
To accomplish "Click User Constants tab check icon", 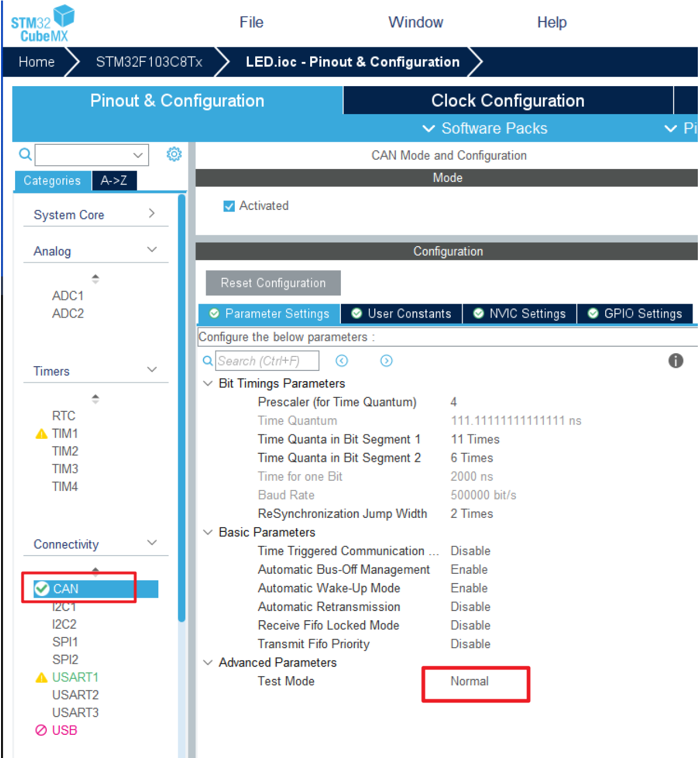I will click(x=356, y=313).
